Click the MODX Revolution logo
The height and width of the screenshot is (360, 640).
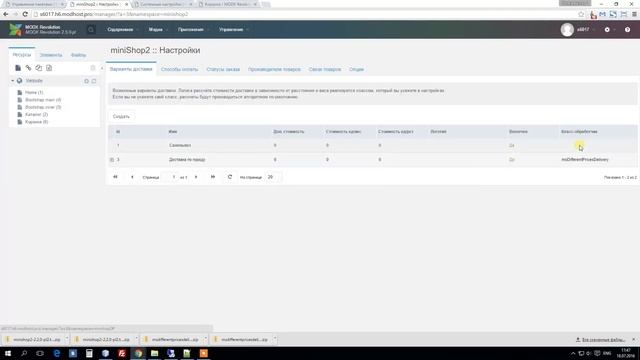point(16,29)
